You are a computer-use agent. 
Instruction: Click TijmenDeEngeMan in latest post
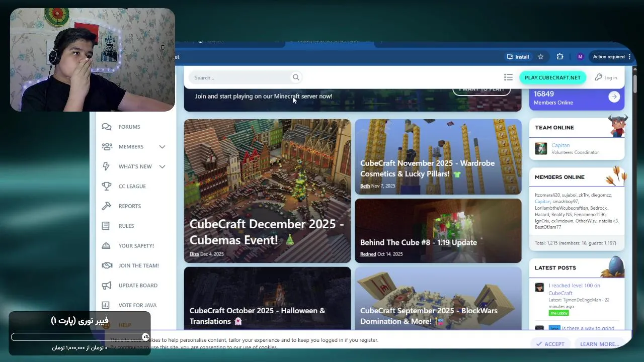[582, 300]
